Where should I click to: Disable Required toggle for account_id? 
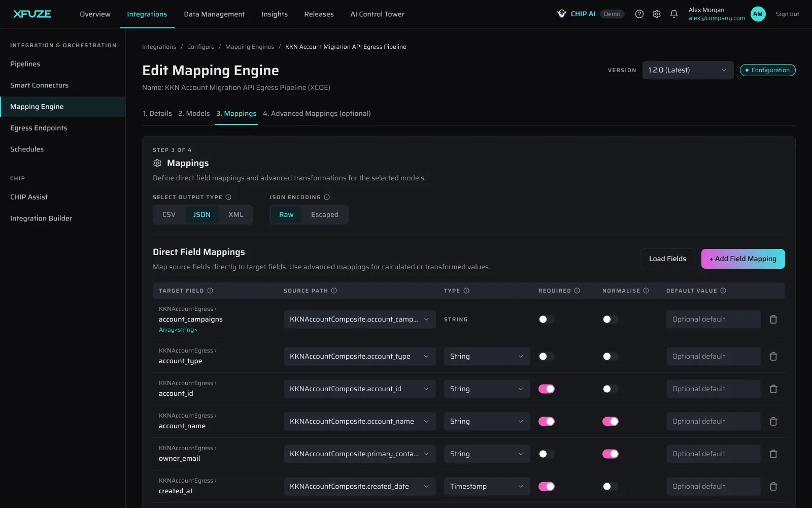pos(547,389)
